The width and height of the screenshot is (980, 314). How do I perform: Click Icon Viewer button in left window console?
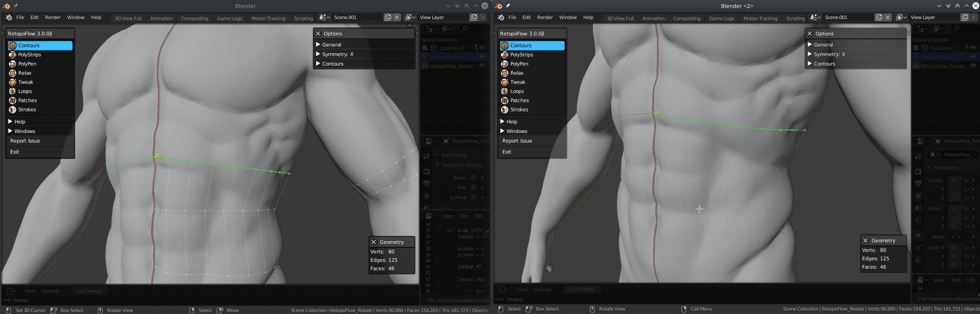89,291
